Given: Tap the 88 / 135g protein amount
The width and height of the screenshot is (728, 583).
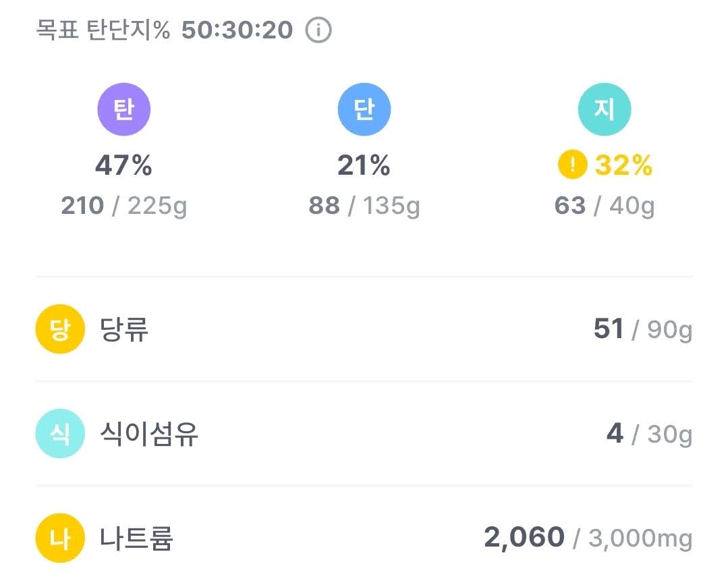Looking at the screenshot, I should [x=364, y=206].
